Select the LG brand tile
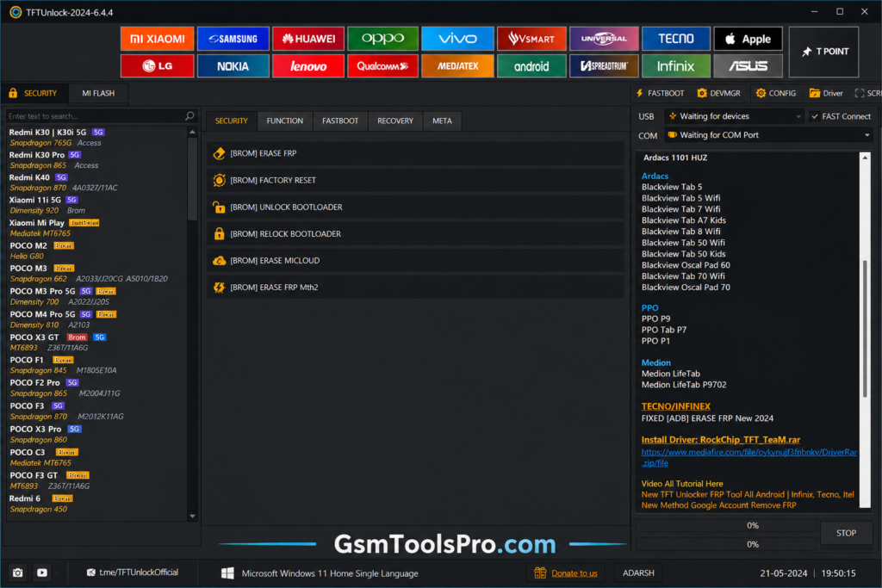 click(157, 65)
